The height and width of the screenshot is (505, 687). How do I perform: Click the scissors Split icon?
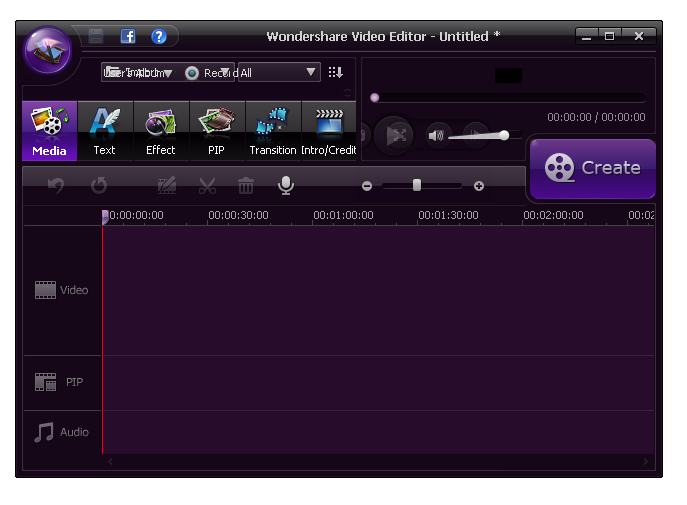point(207,185)
